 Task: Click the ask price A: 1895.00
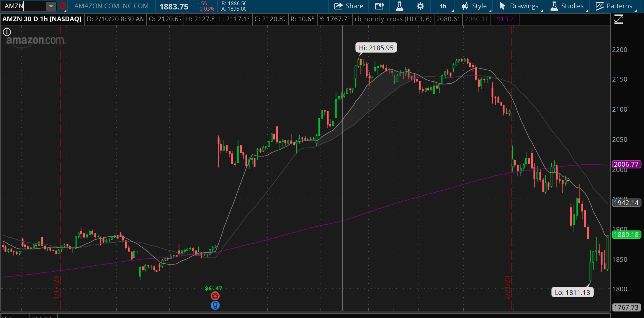click(234, 9)
